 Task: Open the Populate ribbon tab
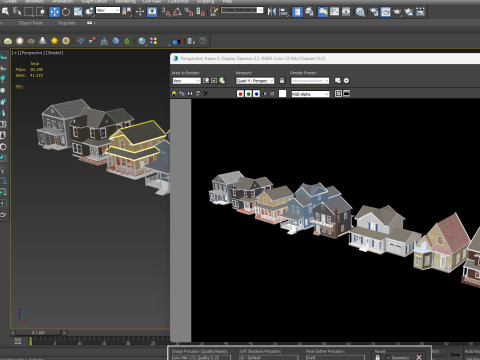point(67,23)
